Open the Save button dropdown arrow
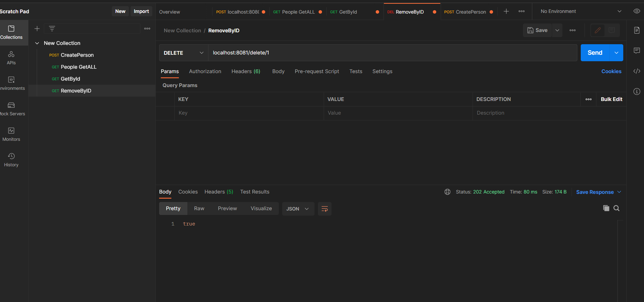Screen dimensions: 644x302 (x=557, y=30)
